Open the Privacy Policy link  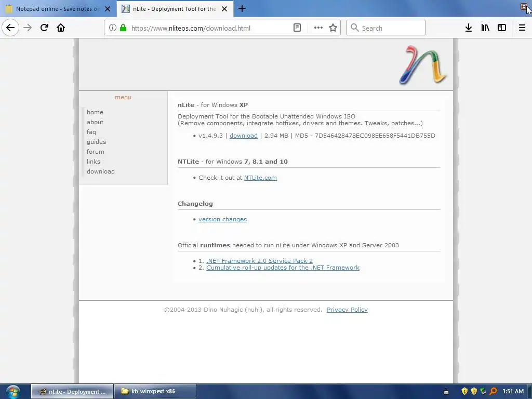pos(347,310)
